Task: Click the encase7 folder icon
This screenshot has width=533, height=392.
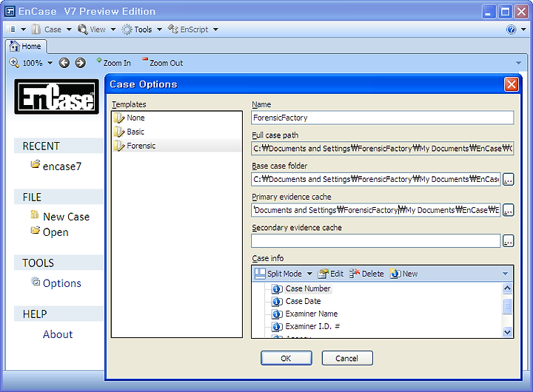Action: (x=36, y=164)
